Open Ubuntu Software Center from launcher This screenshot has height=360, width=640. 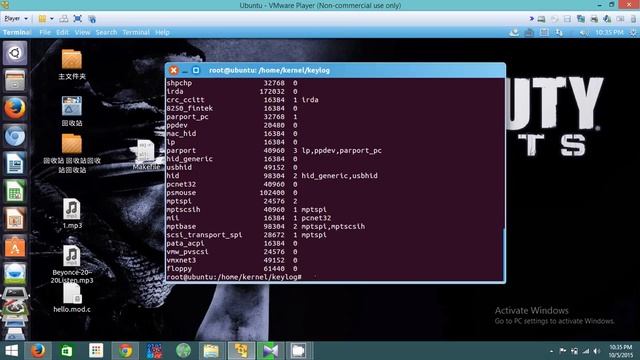15,247
